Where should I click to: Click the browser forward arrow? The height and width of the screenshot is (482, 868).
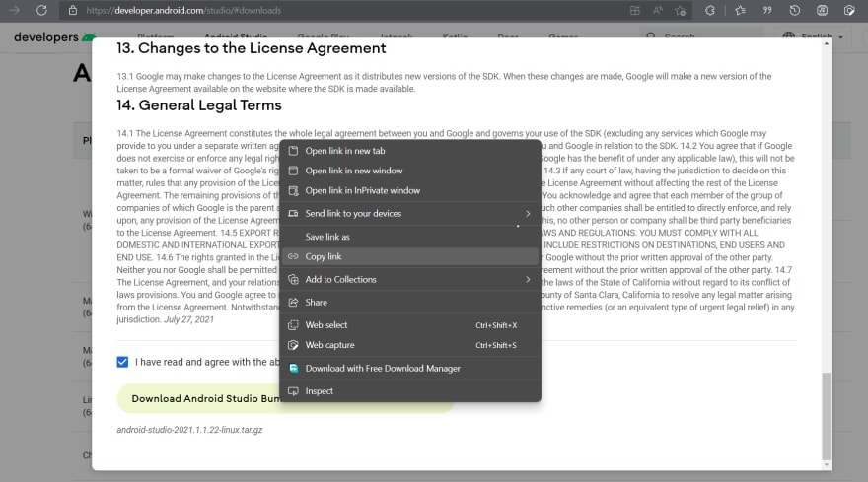(x=15, y=10)
